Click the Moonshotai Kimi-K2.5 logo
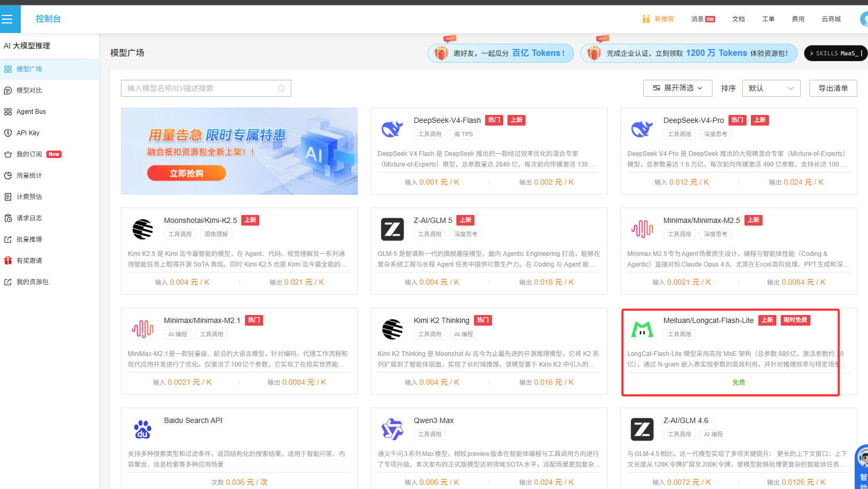 (143, 229)
